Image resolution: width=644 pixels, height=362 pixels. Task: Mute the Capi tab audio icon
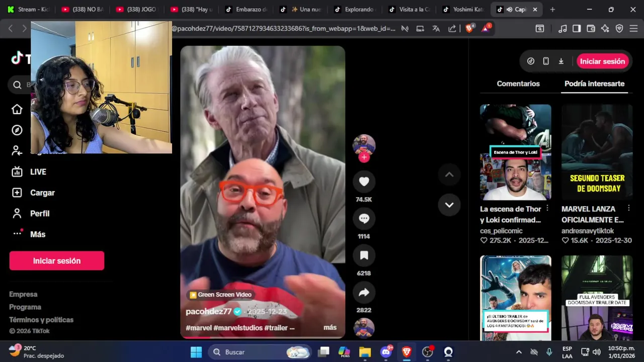510,10
